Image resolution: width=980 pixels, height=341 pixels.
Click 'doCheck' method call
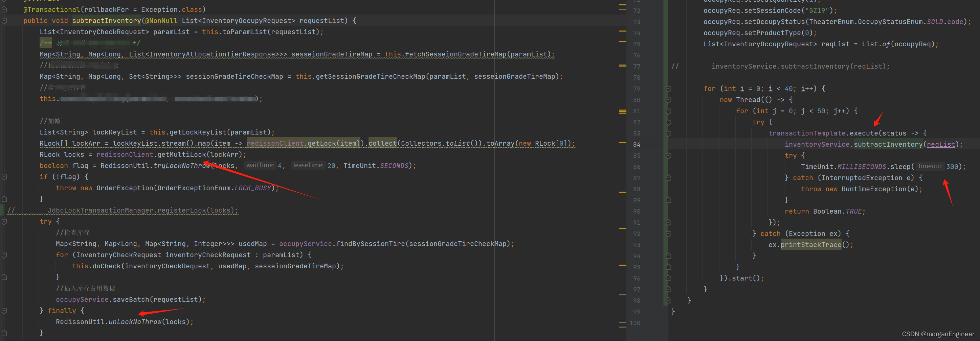click(x=107, y=266)
